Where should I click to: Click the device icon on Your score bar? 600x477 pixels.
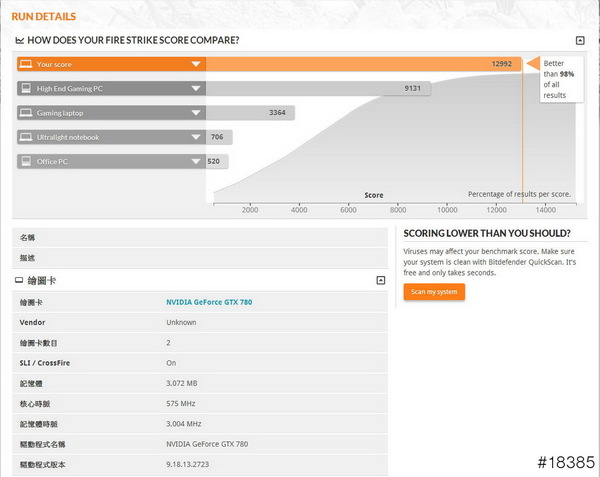coord(25,64)
